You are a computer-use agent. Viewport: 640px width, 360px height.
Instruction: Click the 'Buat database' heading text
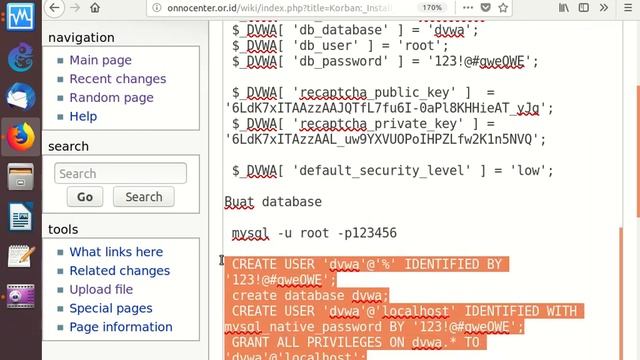(x=273, y=202)
